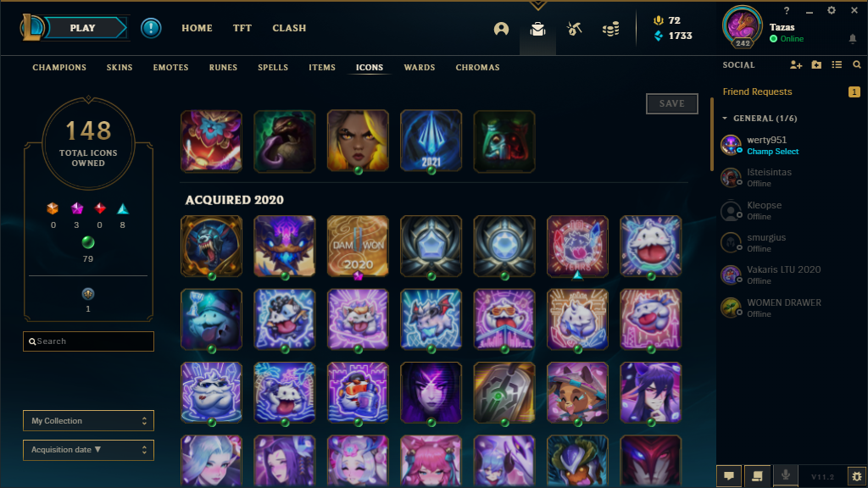This screenshot has height=488, width=868.
Task: Click the new folder icon in Social
Action: click(x=816, y=64)
